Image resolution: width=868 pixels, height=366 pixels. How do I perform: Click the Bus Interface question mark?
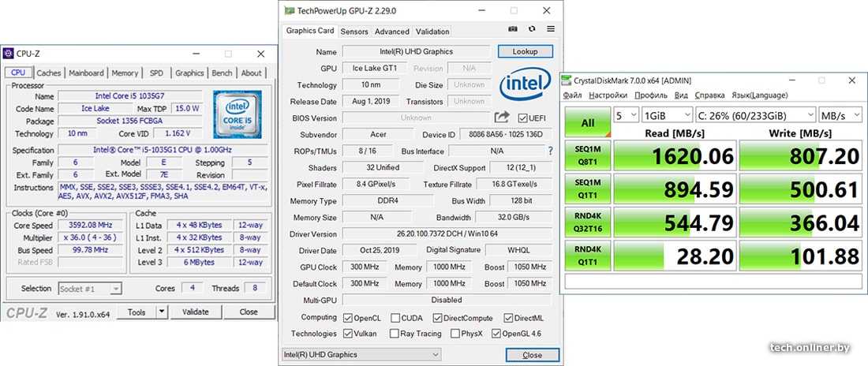coord(550,151)
